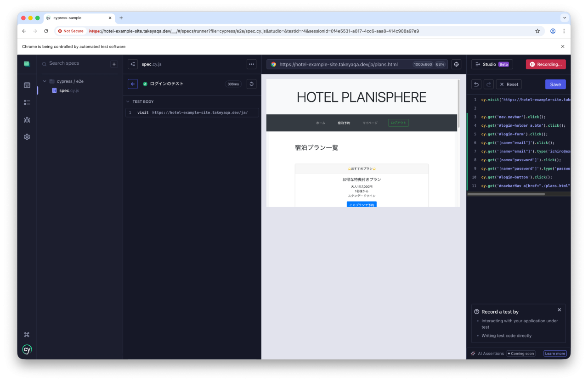
Task: Pause the Recording button in Studio
Action: 546,64
